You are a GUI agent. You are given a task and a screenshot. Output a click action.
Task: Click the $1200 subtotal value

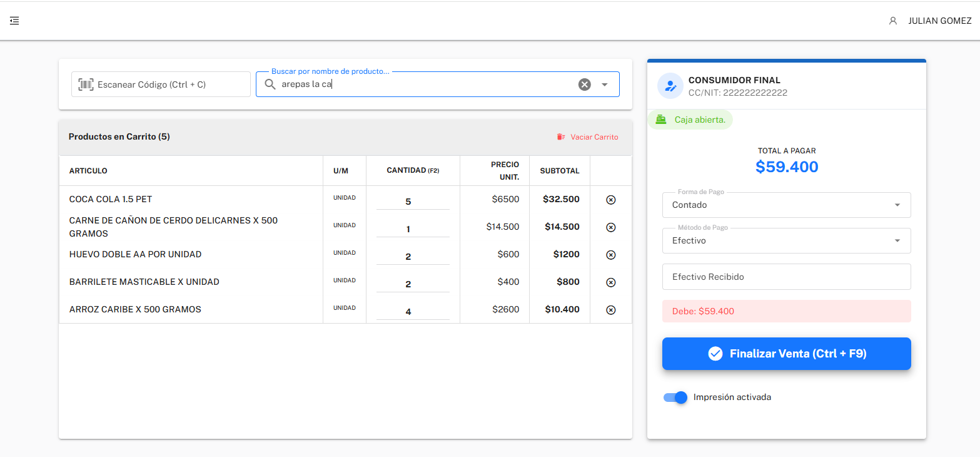(567, 254)
